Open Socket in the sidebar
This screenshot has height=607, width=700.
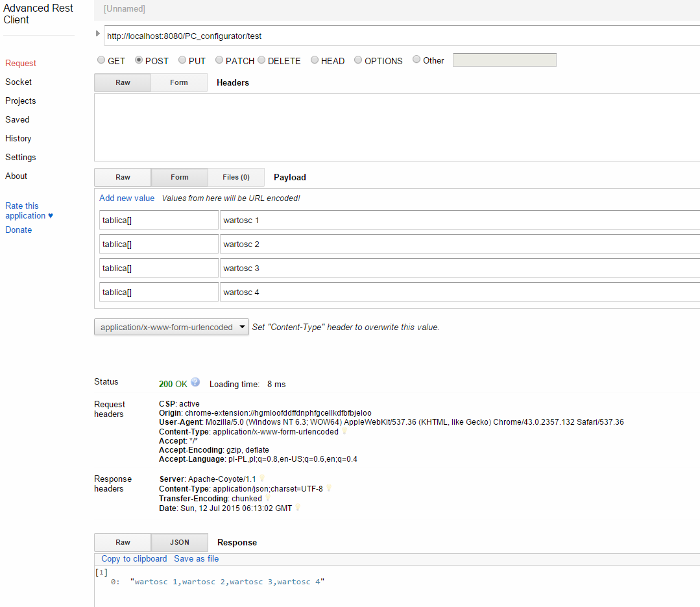[18, 82]
